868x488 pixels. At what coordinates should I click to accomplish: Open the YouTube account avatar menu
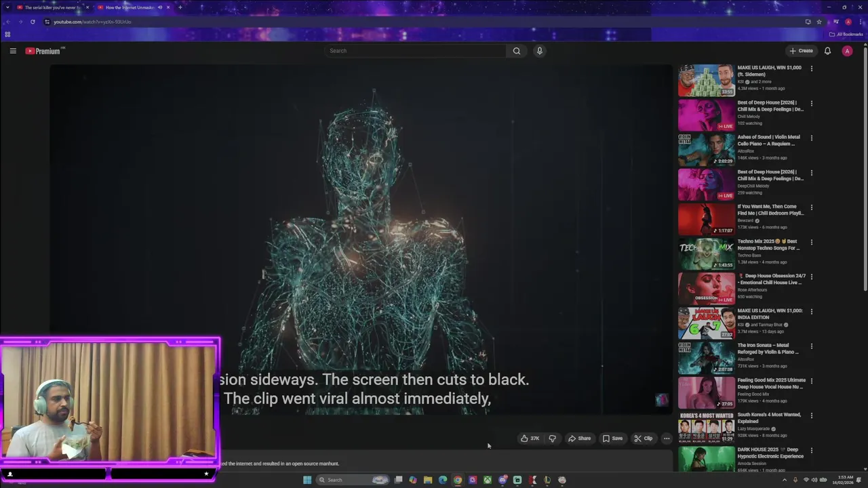point(847,51)
